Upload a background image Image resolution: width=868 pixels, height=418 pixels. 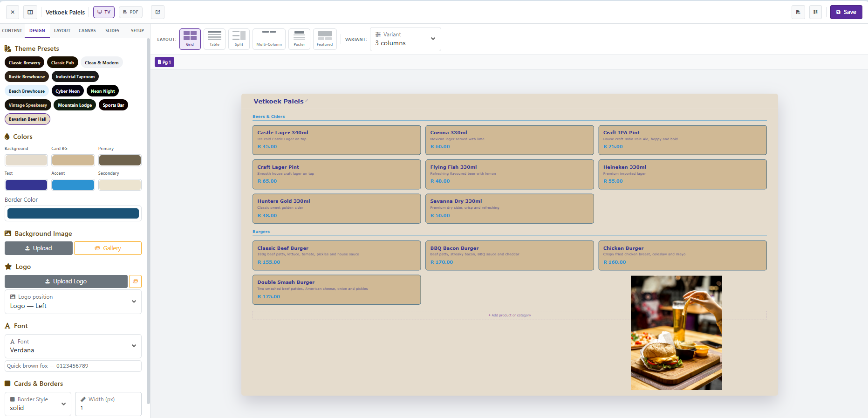click(39, 248)
